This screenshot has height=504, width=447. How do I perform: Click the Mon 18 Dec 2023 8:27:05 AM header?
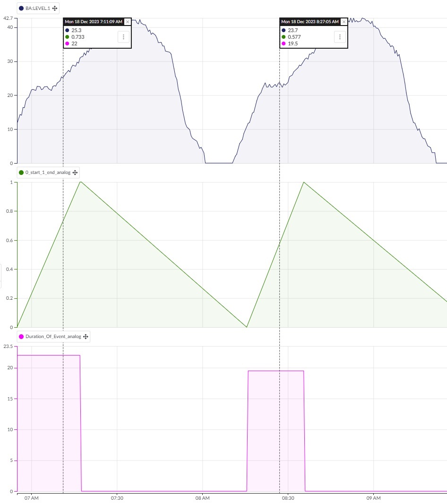310,22
